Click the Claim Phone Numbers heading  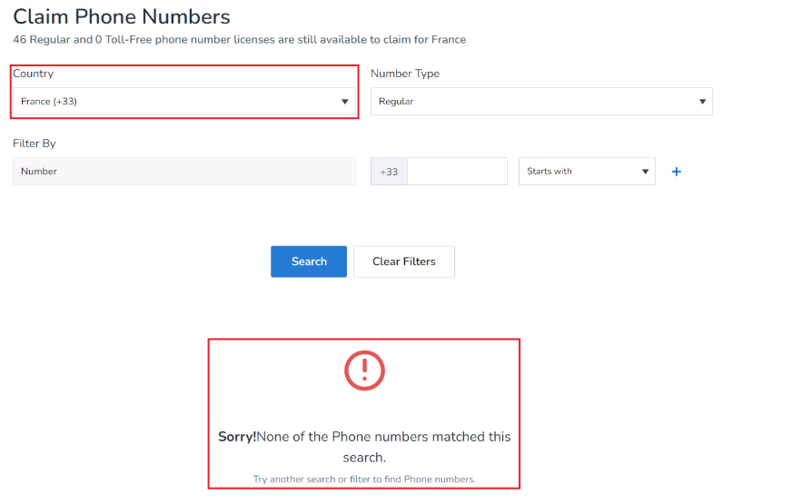coord(122,16)
